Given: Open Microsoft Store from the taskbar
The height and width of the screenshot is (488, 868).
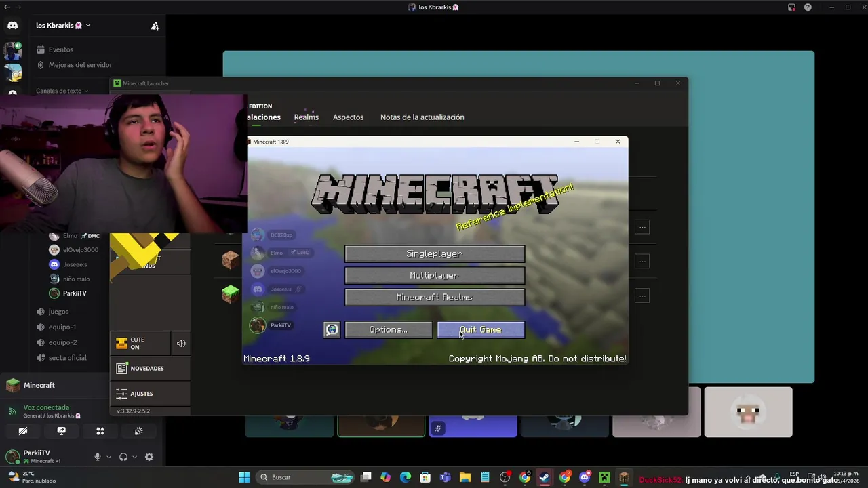Looking at the screenshot, I should (x=425, y=477).
